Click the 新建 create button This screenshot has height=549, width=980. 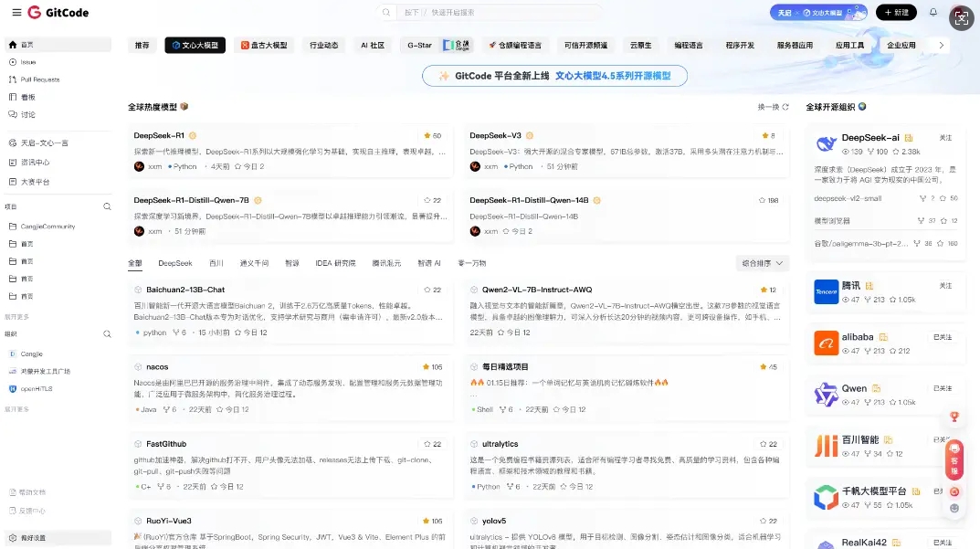[x=896, y=13]
